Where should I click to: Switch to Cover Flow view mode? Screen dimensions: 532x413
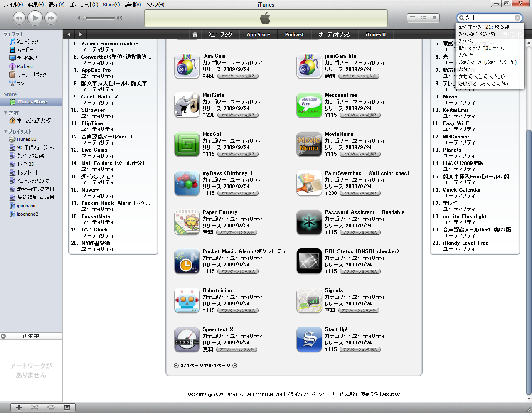(x=434, y=18)
